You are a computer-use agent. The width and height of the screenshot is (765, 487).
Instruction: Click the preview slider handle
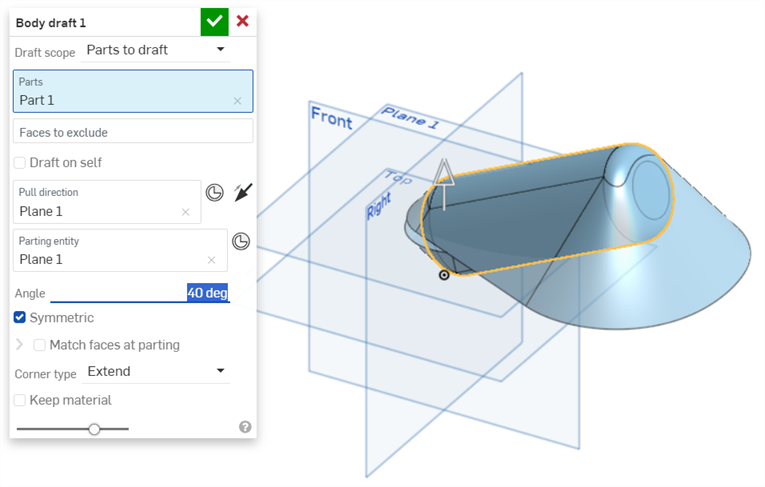[x=94, y=429]
